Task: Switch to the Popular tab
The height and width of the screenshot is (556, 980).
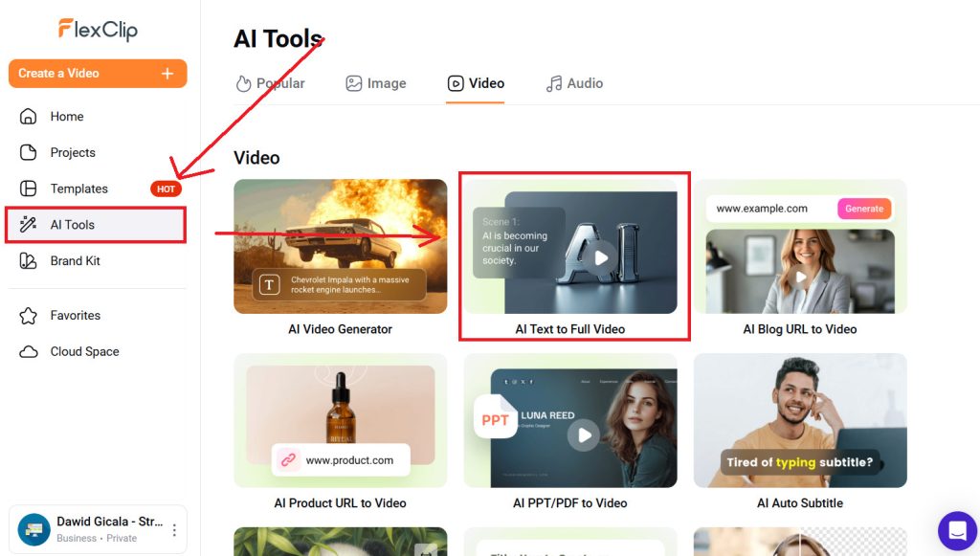Action: click(x=270, y=83)
